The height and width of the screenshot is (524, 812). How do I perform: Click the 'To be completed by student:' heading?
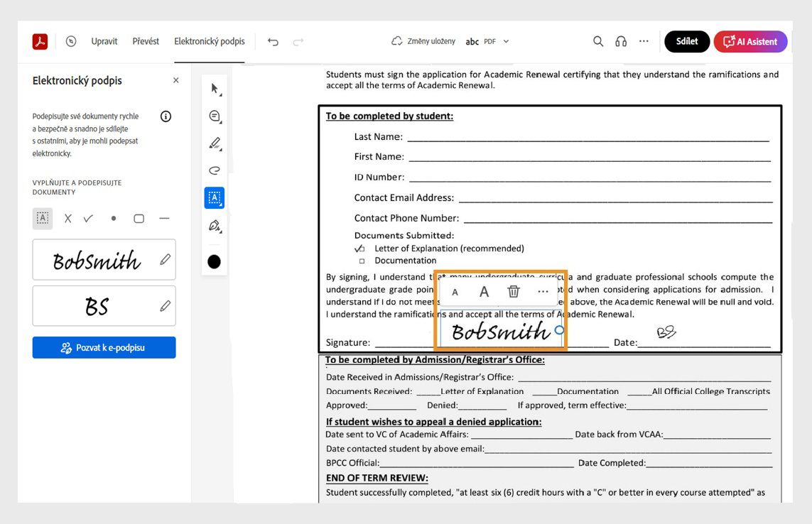(x=389, y=116)
